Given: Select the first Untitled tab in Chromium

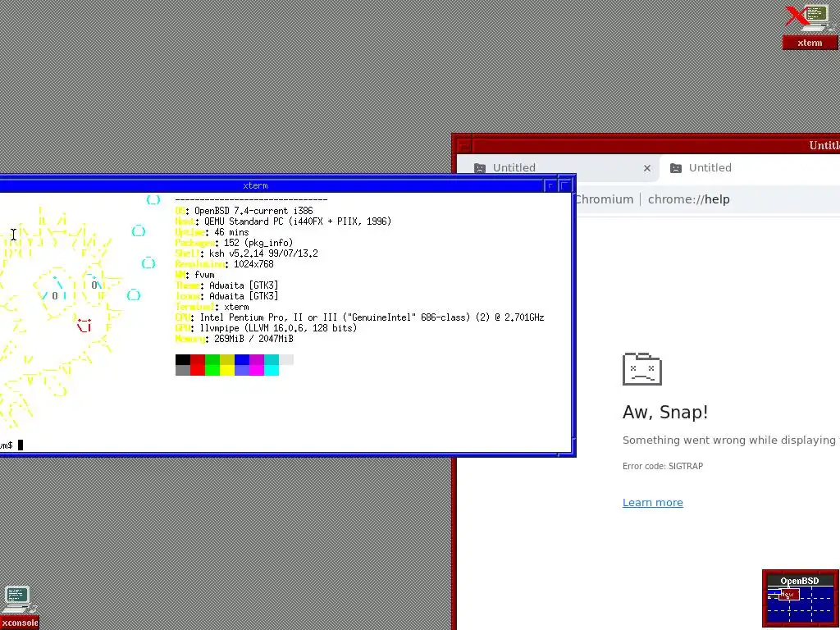Looking at the screenshot, I should [559, 168].
